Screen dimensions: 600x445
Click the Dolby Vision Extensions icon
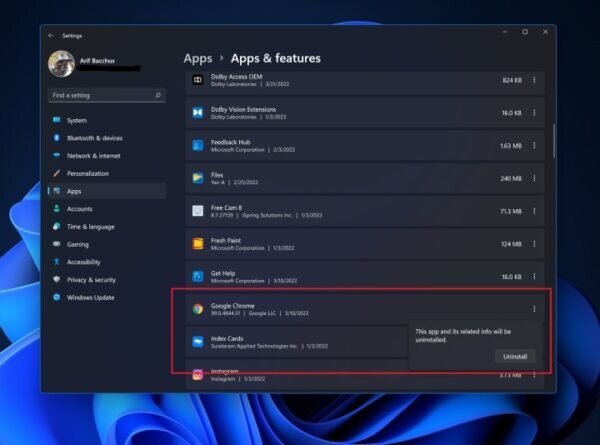coord(198,113)
